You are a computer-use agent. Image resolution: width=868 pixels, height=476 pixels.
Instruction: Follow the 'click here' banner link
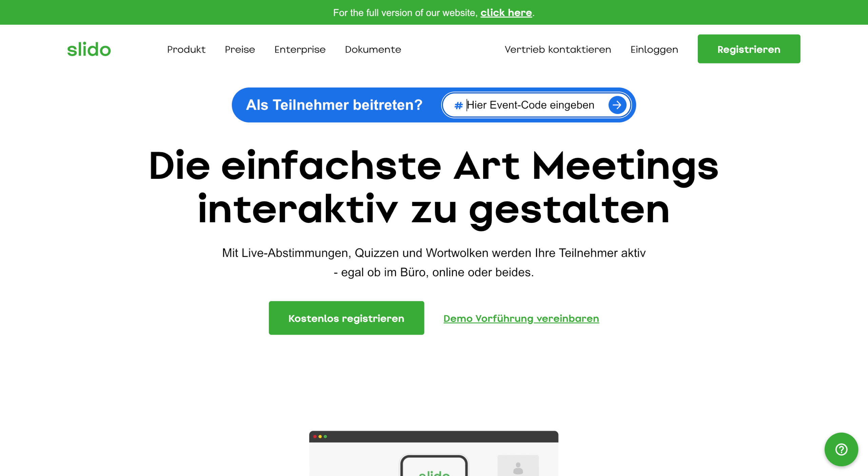[x=506, y=13]
